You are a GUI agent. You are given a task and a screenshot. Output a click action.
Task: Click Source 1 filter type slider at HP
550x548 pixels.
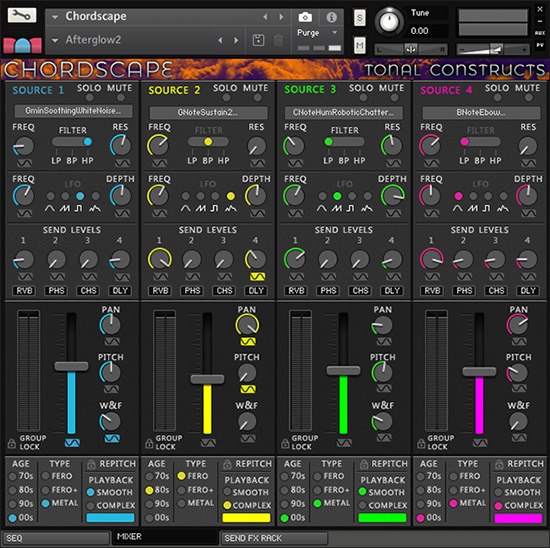[x=87, y=141]
